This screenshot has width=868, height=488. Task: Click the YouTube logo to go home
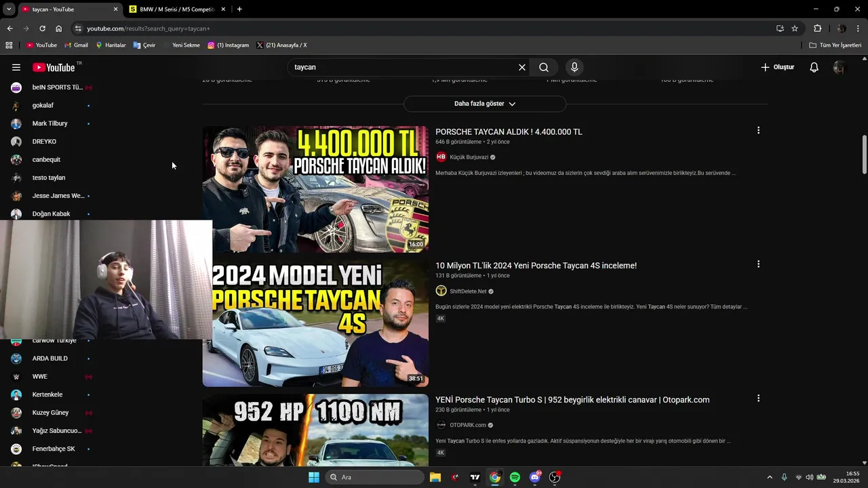tap(54, 67)
